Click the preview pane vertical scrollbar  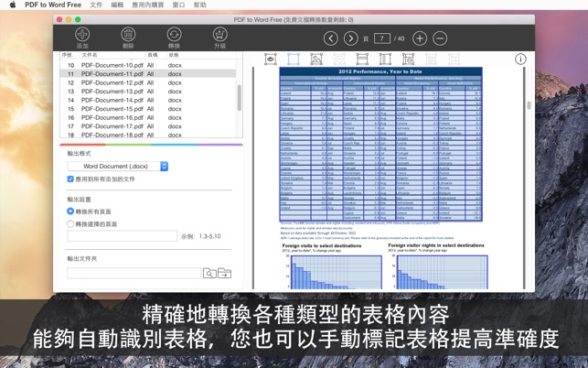click(529, 105)
